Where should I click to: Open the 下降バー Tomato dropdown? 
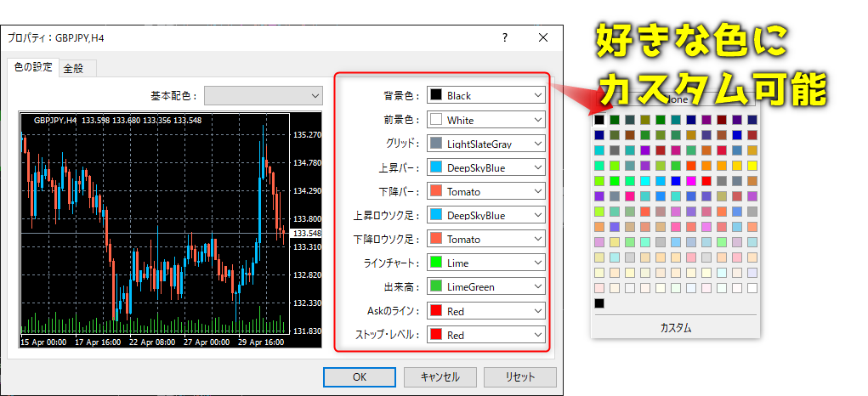coord(486,191)
